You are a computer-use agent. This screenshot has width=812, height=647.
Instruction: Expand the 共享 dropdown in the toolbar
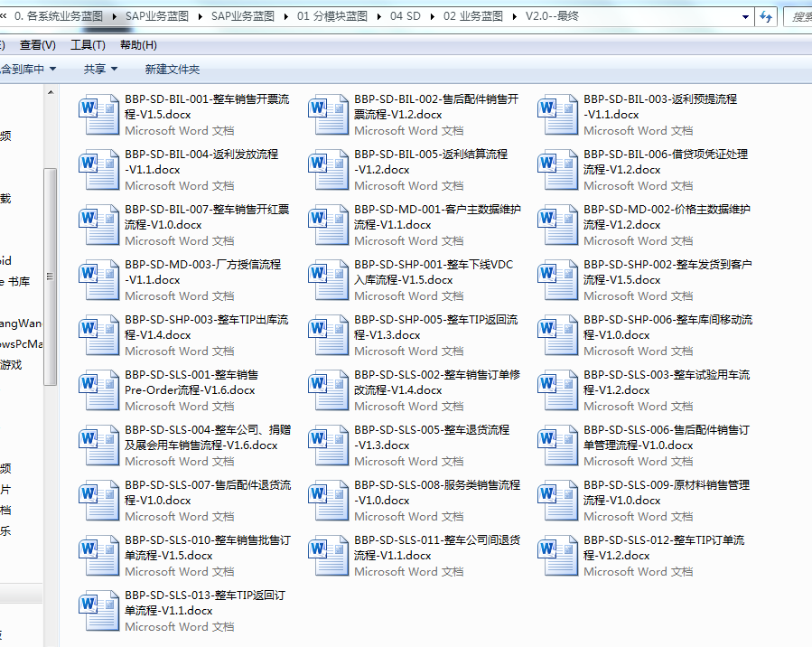click(100, 69)
